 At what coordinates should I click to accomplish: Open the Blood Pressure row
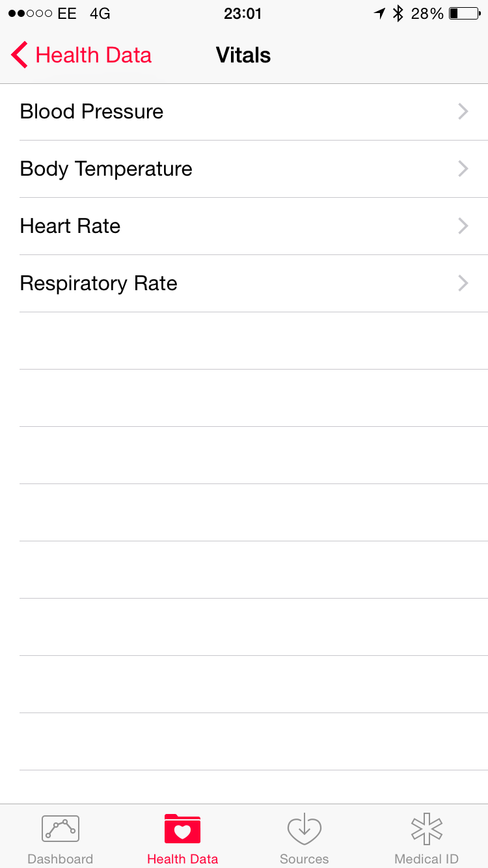(x=92, y=112)
